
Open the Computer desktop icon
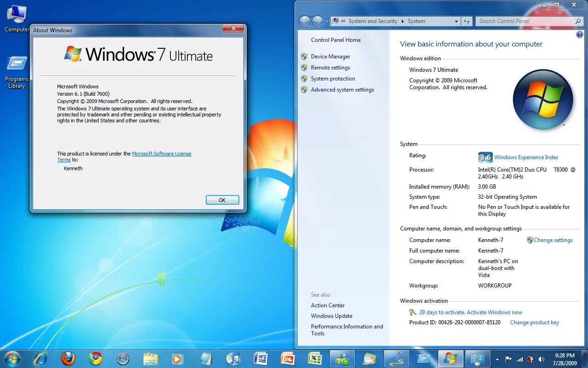click(17, 19)
